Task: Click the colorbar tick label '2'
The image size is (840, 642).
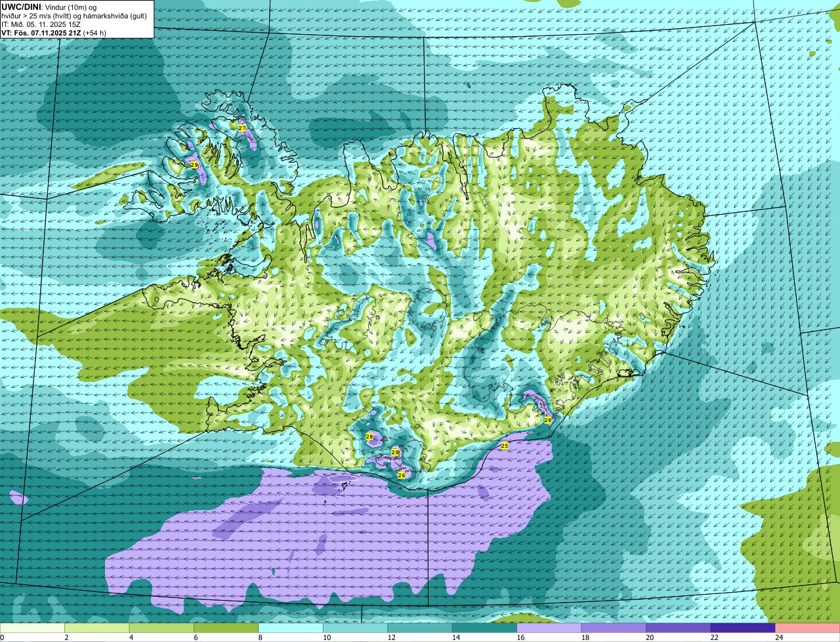Action: 66,637
